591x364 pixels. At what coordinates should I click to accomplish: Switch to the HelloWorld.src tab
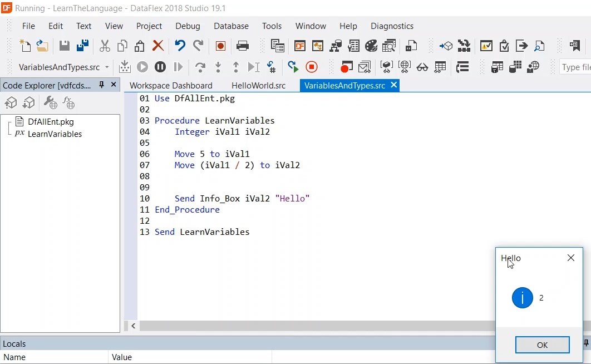258,86
